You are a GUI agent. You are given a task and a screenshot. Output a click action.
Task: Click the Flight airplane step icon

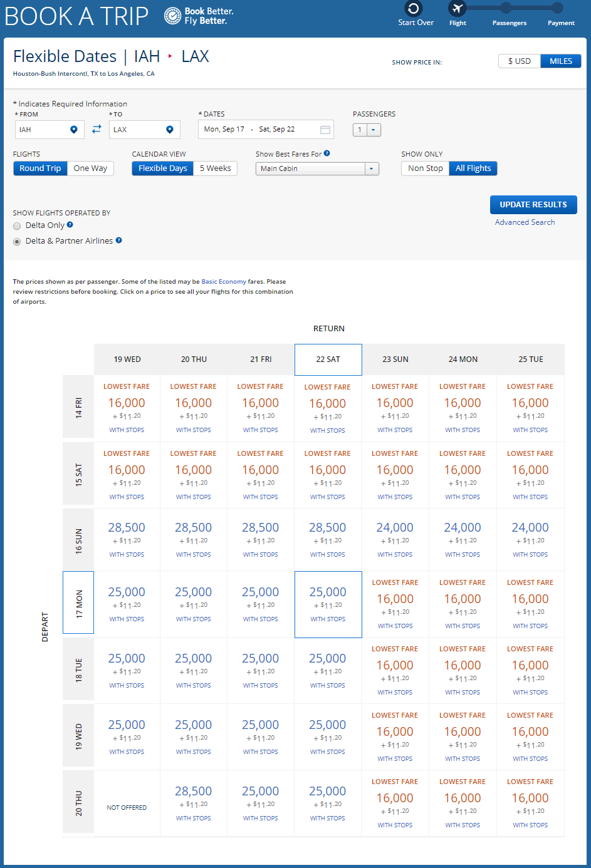coord(457,9)
